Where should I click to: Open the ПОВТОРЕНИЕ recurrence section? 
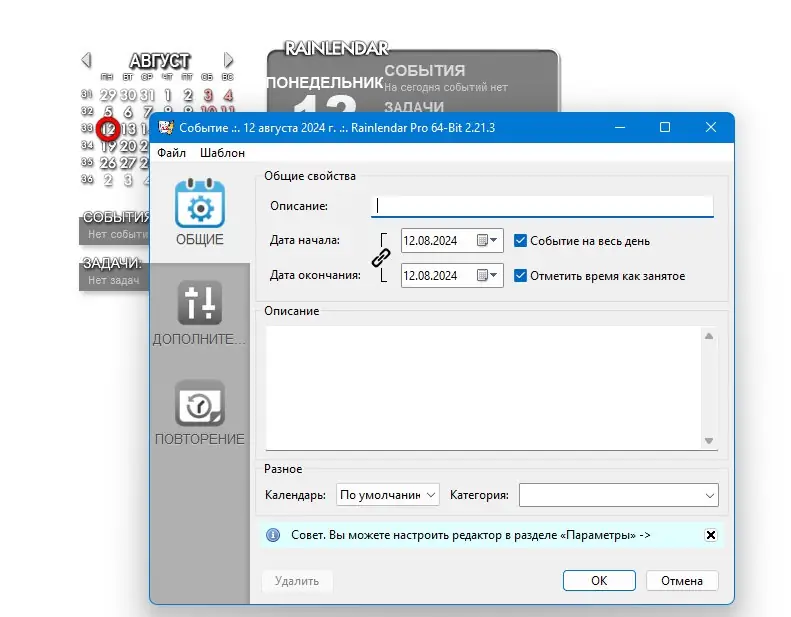tap(200, 413)
